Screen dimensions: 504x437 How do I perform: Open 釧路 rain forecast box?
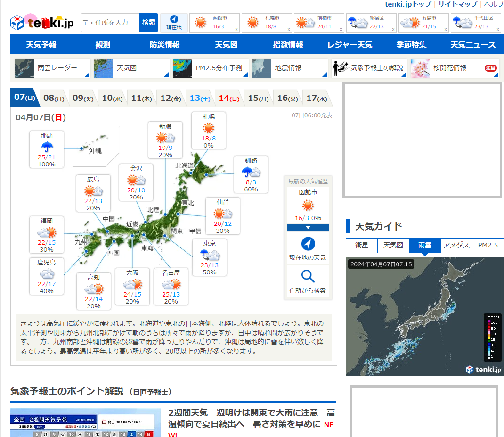pos(251,174)
